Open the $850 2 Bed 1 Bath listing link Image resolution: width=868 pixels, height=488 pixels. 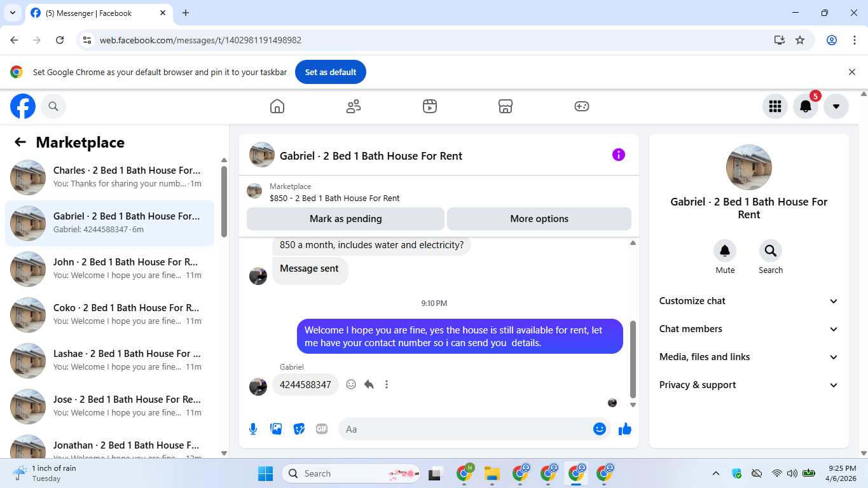(x=334, y=198)
